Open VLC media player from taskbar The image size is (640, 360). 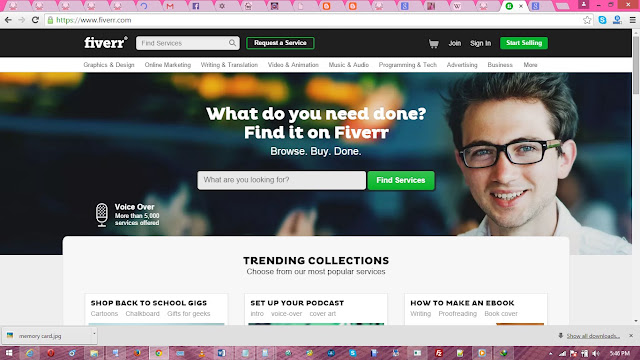pos(202,353)
